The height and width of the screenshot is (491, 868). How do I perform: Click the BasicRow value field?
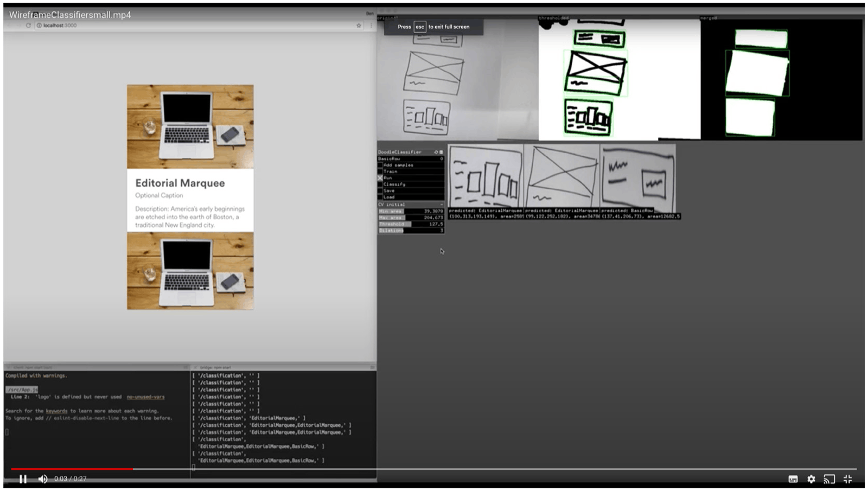[x=411, y=158]
